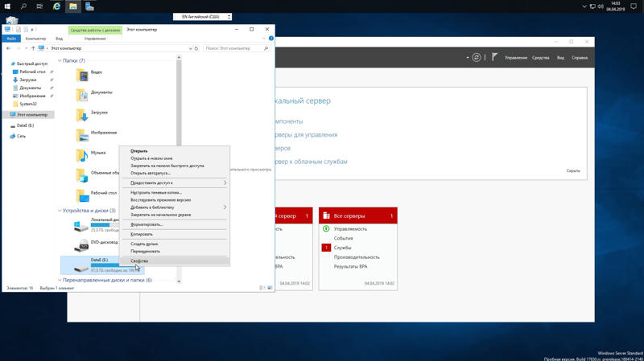Open taskbar search magnifier
Screen dimensions: 644x361
pos(23,6)
